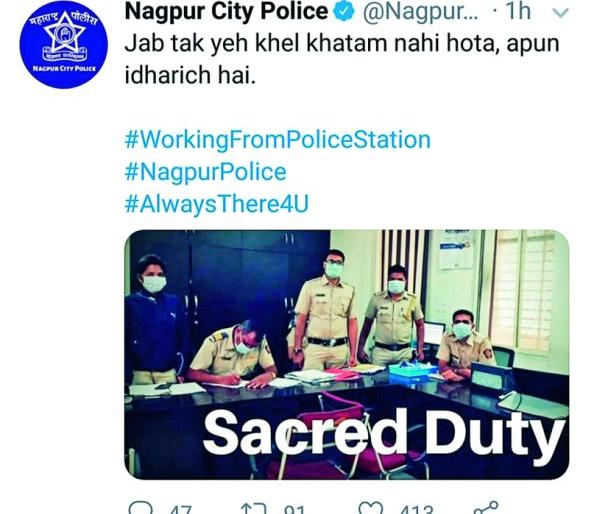Tap the retweet arrows icon
Viewport: 589px width, 514px height.
tap(255, 509)
